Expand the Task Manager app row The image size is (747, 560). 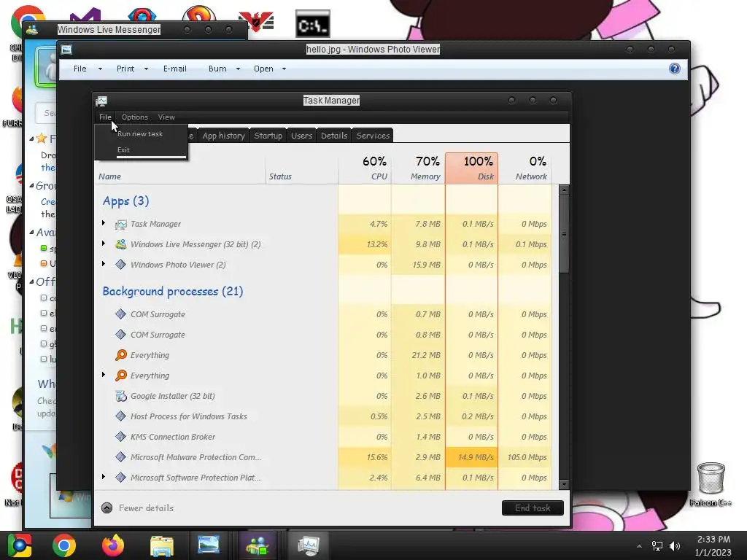[104, 223]
